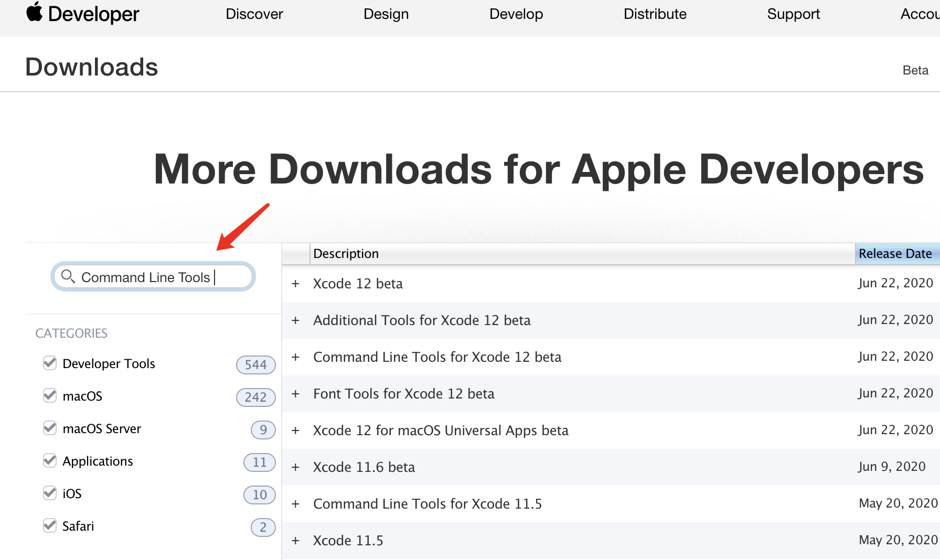Open the Design menu

point(386,14)
